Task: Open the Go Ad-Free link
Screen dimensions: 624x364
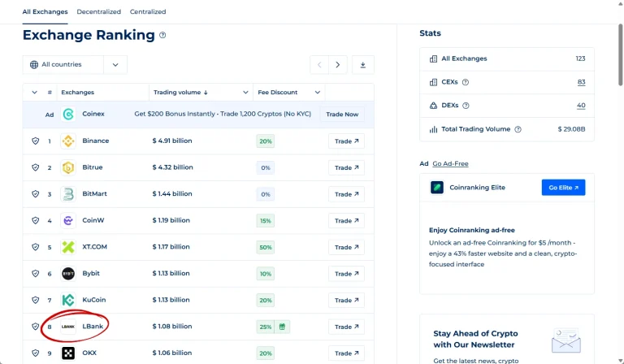Action: pyautogui.click(x=450, y=163)
